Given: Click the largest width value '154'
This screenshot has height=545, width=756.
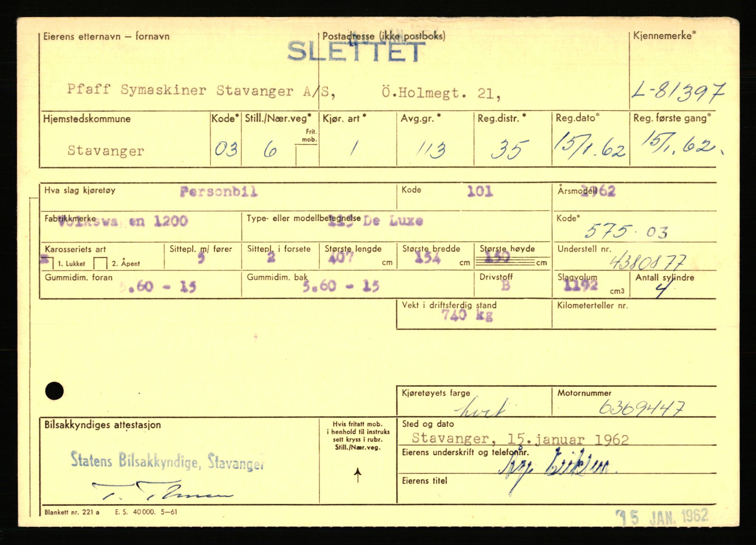Looking at the screenshot, I should [427, 257].
